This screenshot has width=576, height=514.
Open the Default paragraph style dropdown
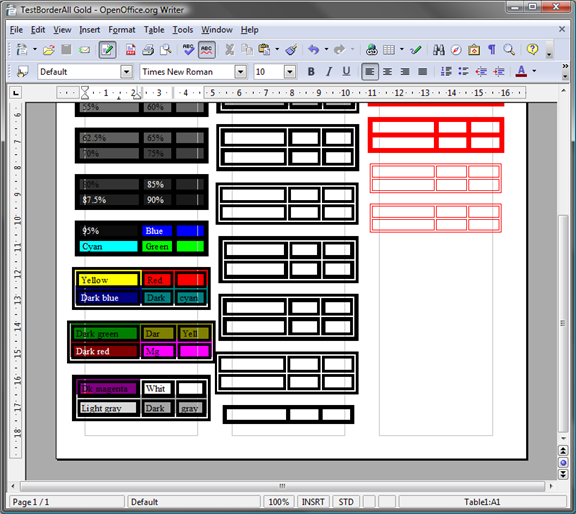click(126, 72)
